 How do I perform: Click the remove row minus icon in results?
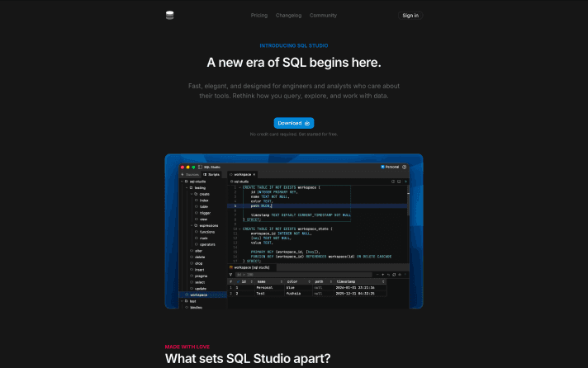377,275
